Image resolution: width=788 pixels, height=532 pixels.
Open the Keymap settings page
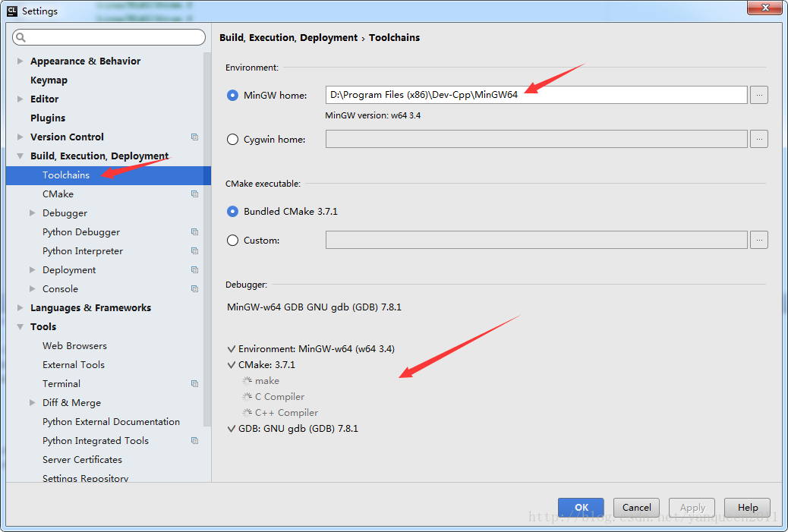pos(49,80)
